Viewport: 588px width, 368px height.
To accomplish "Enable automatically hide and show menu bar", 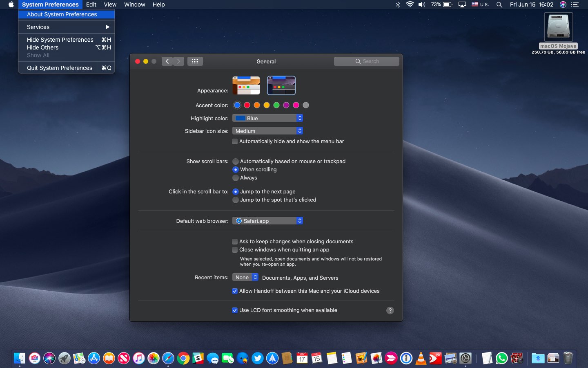I will (x=235, y=141).
